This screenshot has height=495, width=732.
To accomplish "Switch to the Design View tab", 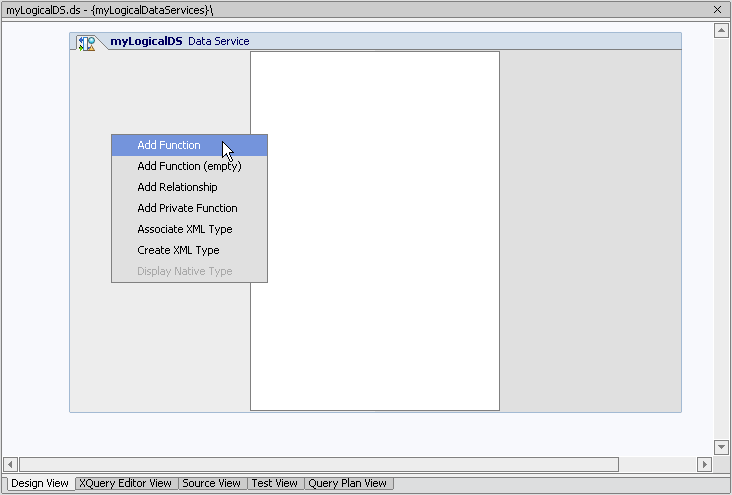I will tap(40, 483).
